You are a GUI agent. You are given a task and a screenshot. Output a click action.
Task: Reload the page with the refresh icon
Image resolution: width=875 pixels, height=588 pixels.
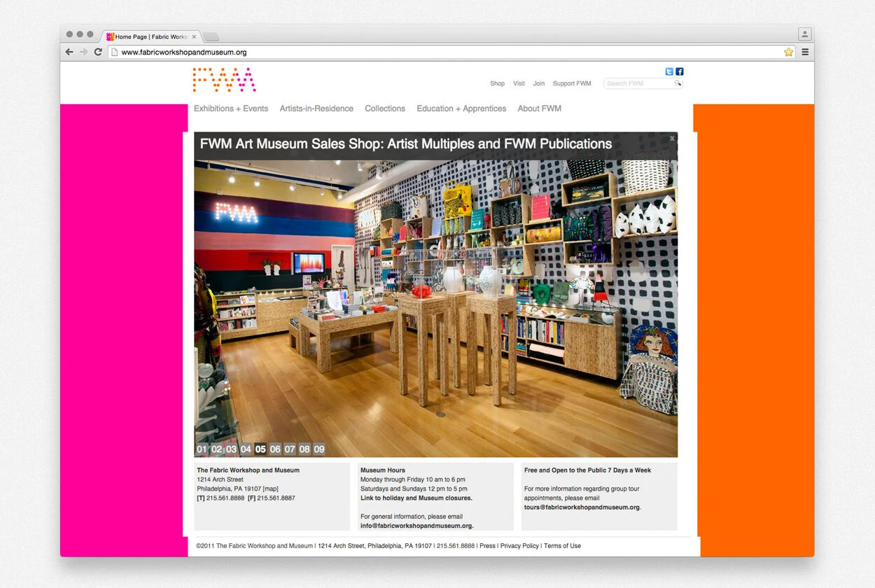(98, 52)
